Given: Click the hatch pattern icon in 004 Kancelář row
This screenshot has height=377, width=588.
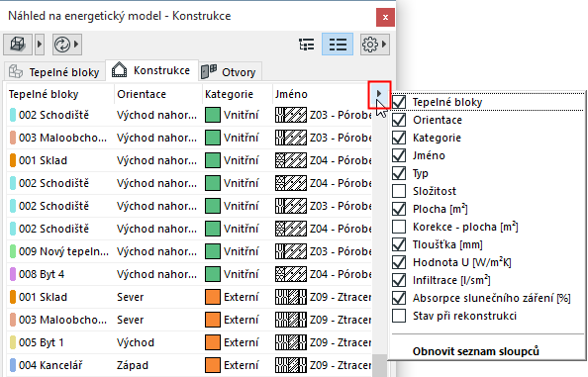Looking at the screenshot, I should 291,365.
